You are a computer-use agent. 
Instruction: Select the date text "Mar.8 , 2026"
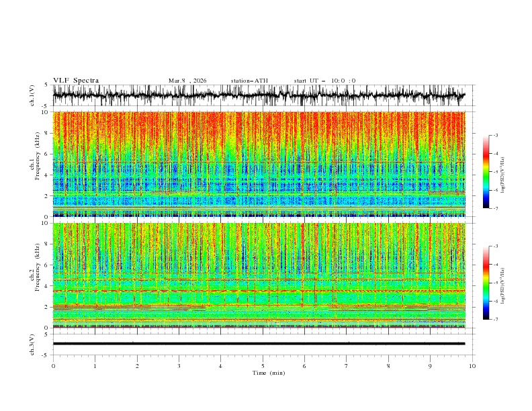pos(187,81)
